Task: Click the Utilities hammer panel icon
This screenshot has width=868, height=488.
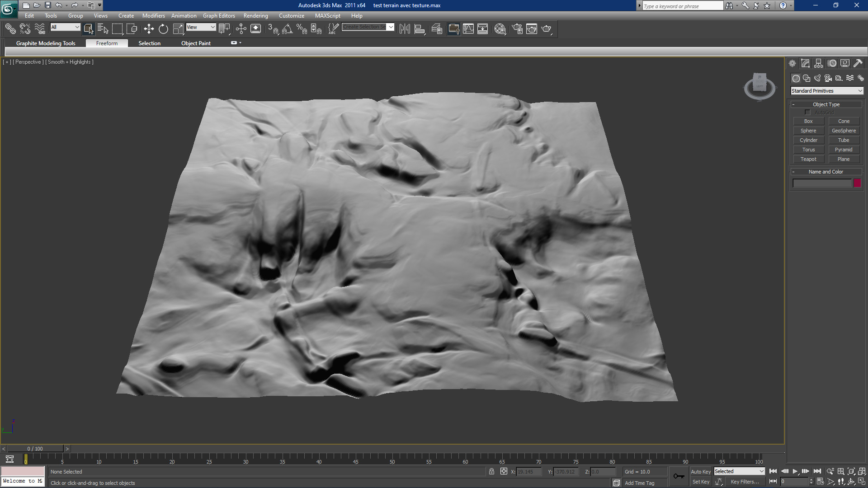Action: [x=858, y=63]
